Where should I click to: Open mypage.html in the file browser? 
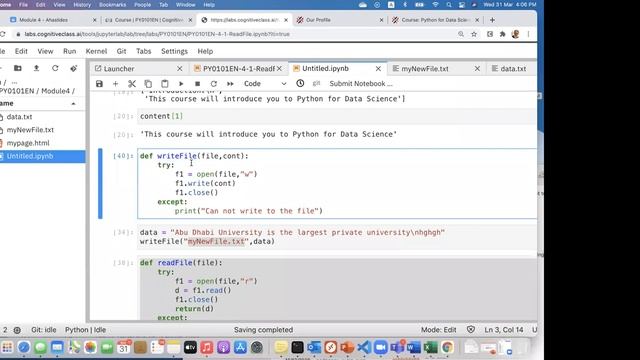click(42, 143)
